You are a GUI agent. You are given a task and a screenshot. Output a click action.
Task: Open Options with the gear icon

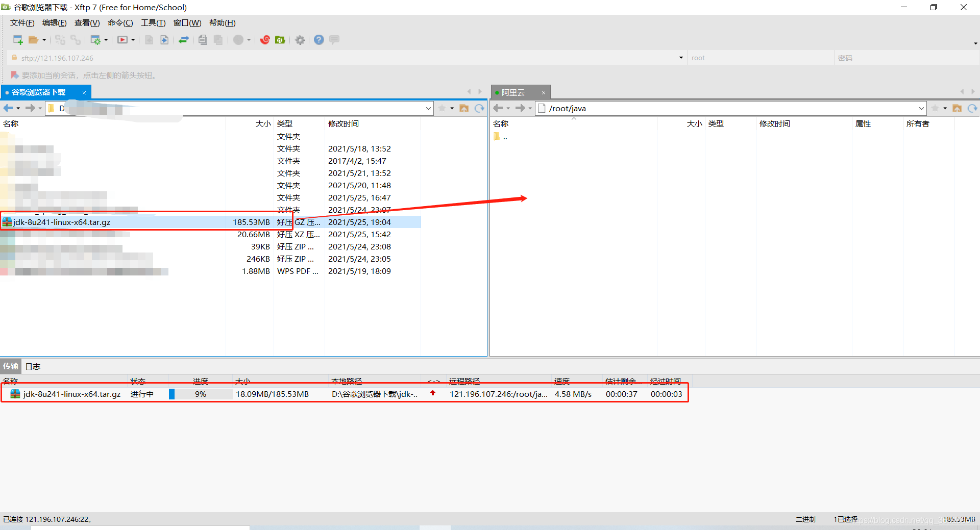tap(300, 40)
